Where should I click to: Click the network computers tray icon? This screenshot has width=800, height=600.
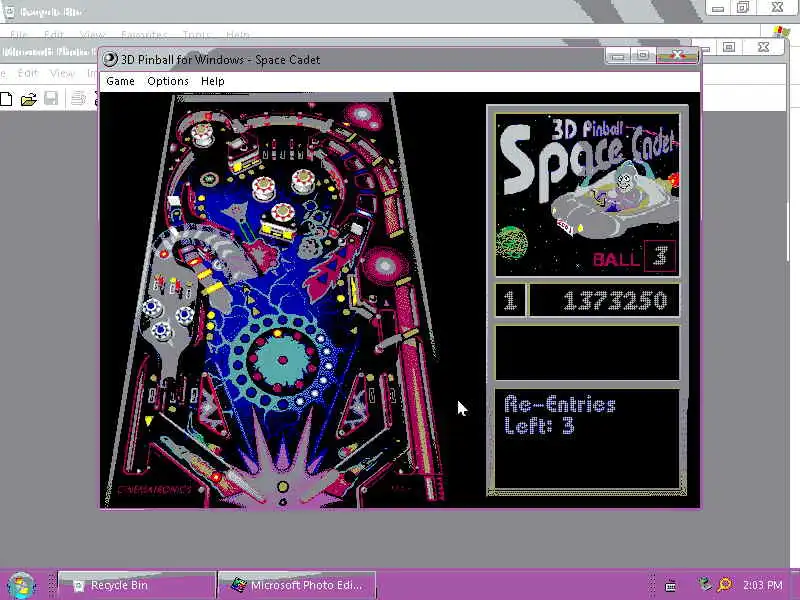[706, 584]
